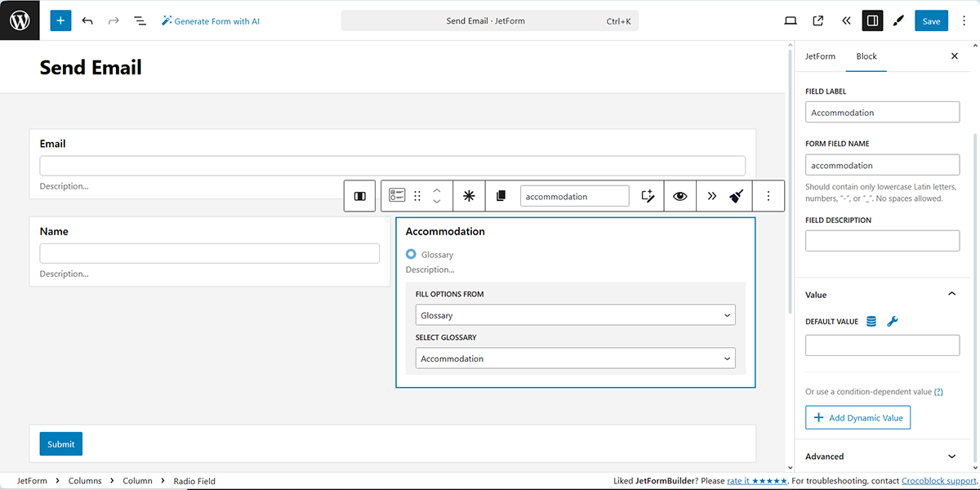Select JetForm in the breadcrumb
Viewport: 980px width, 490px height.
pos(32,481)
